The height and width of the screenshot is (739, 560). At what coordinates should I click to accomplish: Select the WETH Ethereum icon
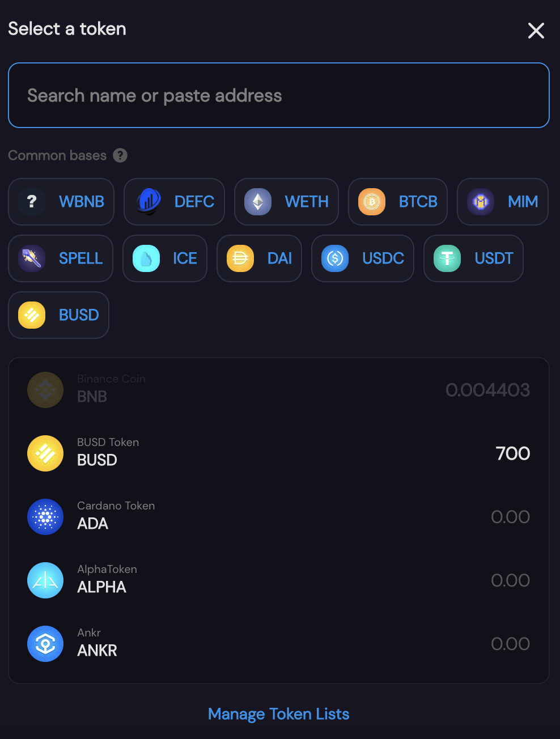coord(258,202)
